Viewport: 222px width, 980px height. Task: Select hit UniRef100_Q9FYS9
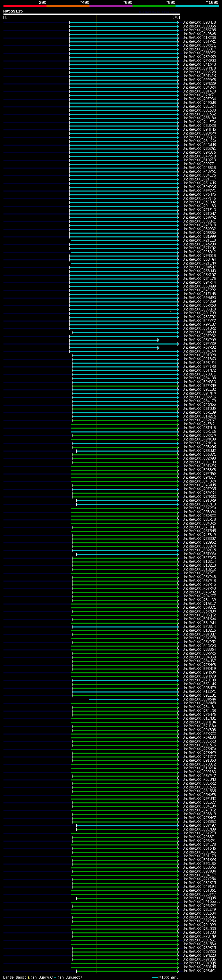pyautogui.click(x=199, y=344)
